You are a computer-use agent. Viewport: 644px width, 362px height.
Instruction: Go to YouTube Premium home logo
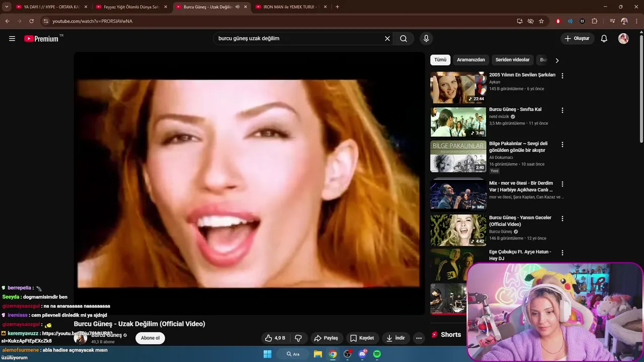pyautogui.click(x=41, y=39)
